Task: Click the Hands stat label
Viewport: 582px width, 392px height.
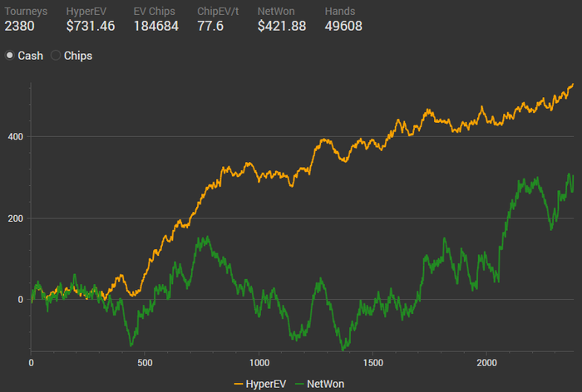Action: pyautogui.click(x=339, y=12)
